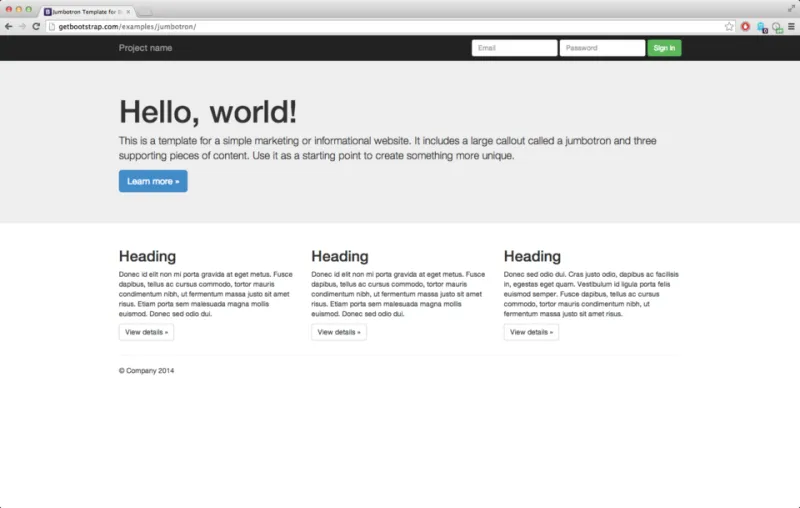Click the blue Learn more button
Image resolution: width=800 pixels, height=508 pixels.
153,181
